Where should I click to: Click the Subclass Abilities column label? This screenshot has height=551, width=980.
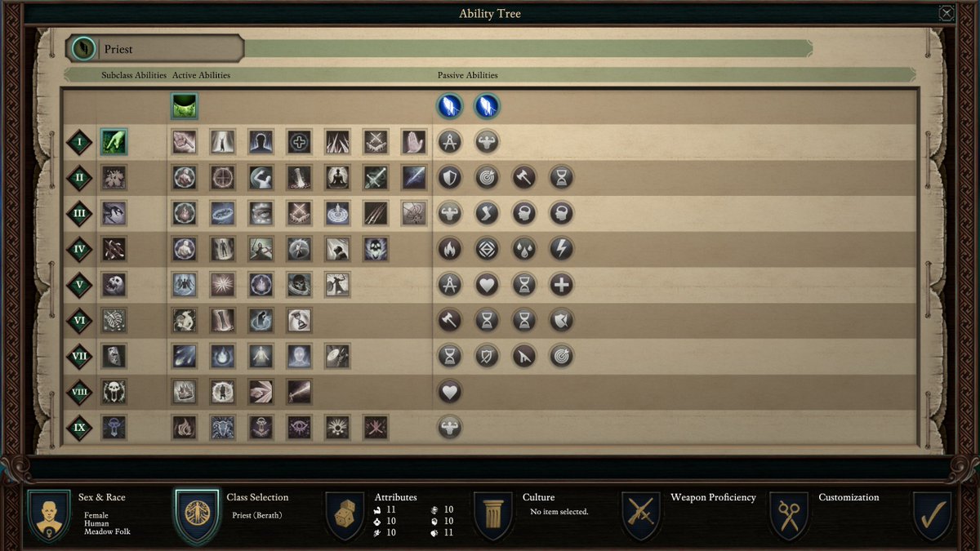(x=134, y=75)
